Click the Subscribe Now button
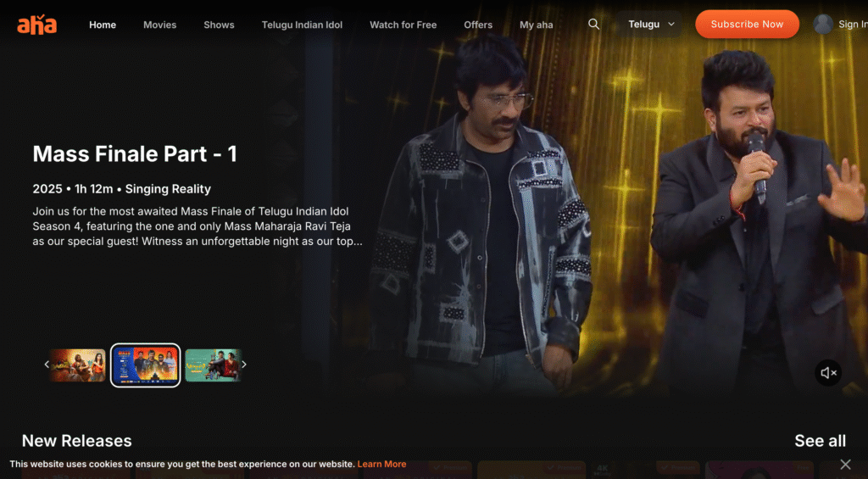The image size is (868, 479). click(747, 25)
